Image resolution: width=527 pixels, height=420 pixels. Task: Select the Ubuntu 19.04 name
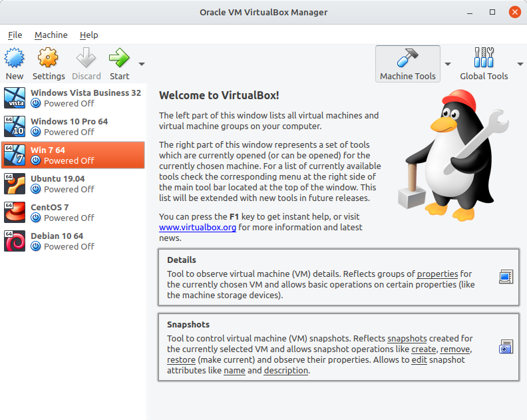coord(57,178)
